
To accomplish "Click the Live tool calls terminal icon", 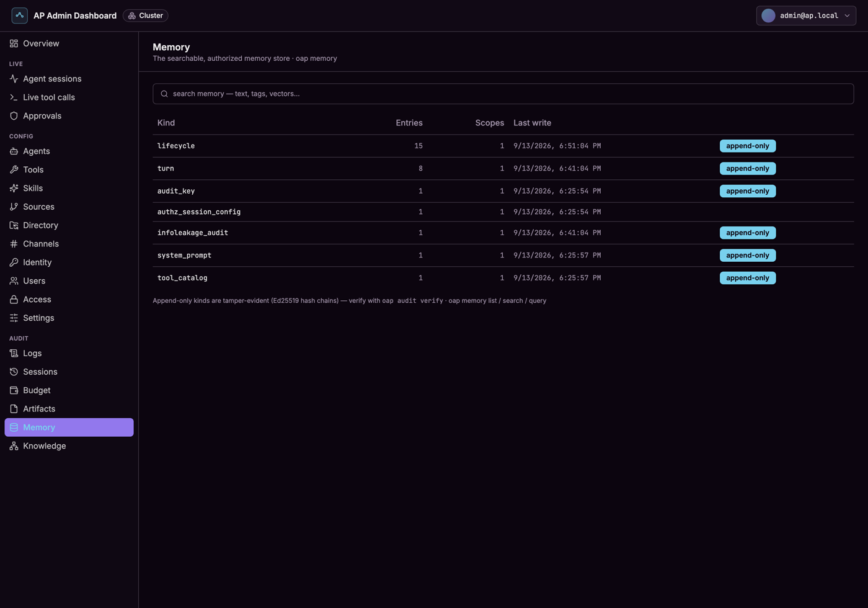I will coord(14,97).
